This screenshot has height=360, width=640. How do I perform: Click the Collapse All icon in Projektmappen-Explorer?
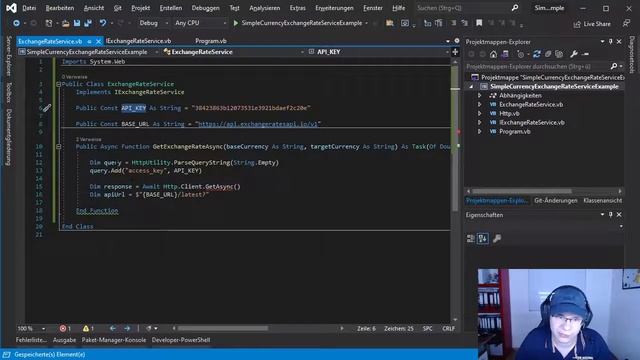coord(548,54)
